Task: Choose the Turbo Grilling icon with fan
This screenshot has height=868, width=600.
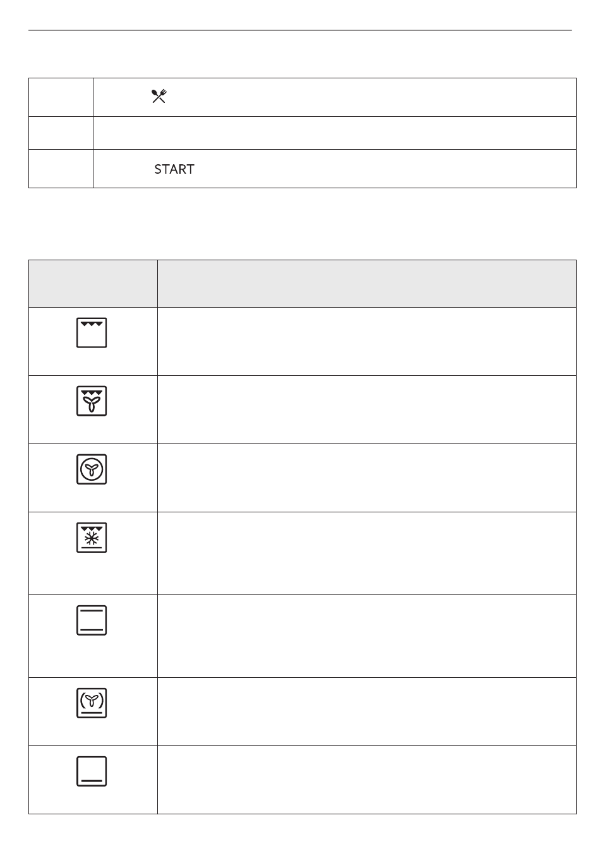Action: pos(92,401)
